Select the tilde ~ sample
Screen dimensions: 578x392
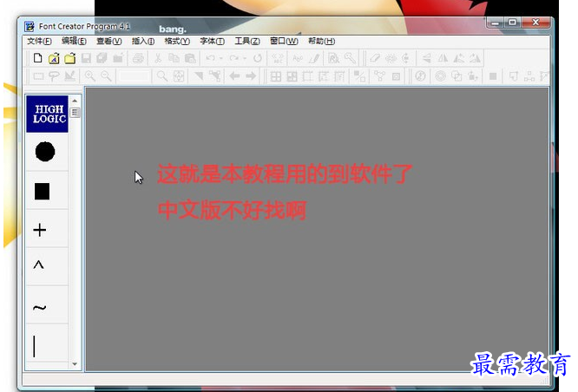coord(39,307)
